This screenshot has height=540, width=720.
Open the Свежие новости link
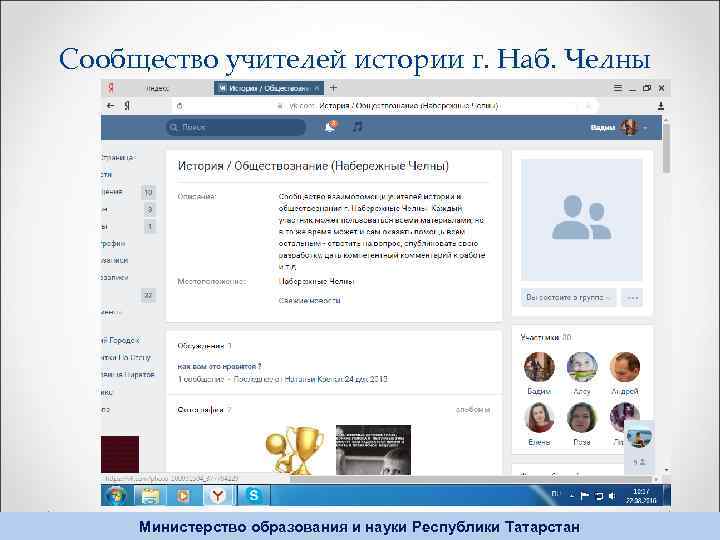point(309,300)
